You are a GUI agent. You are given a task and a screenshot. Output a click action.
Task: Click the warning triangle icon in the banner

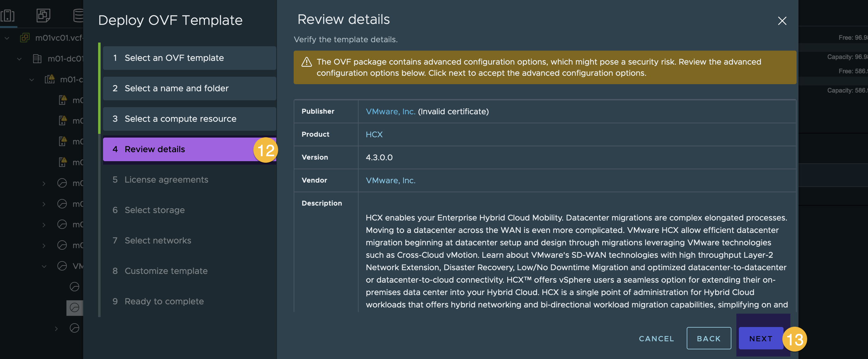point(306,62)
